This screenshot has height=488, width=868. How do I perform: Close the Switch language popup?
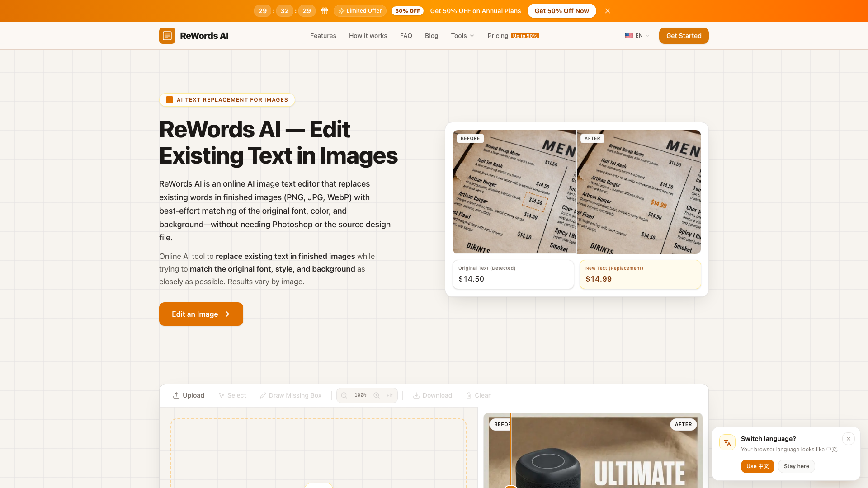coord(849,439)
